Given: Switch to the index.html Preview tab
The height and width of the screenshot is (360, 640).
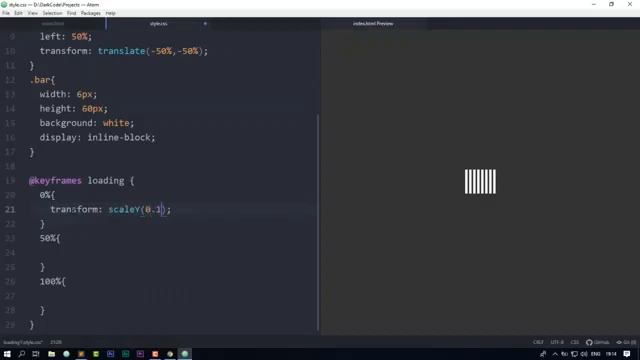Looking at the screenshot, I should pos(373,24).
